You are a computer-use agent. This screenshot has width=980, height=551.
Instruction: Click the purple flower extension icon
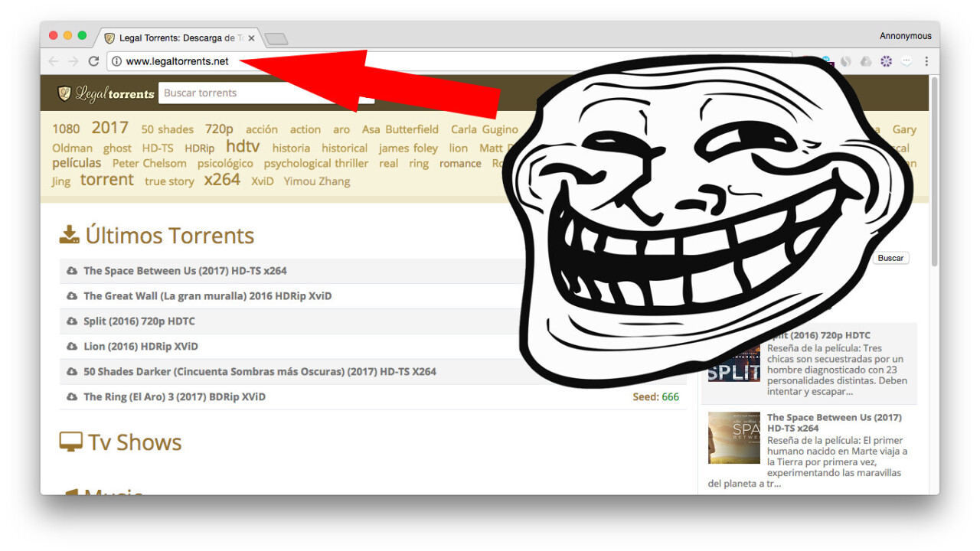886,61
